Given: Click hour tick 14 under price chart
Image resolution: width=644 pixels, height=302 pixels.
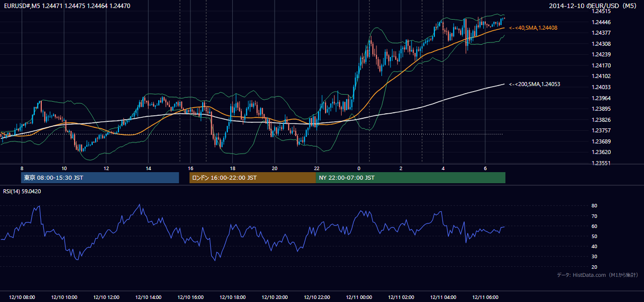Looking at the screenshot, I should click(x=148, y=168).
